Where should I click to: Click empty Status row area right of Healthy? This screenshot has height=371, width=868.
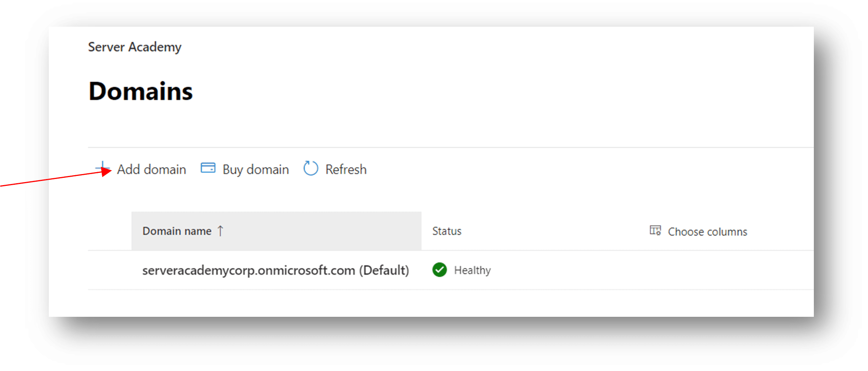(572, 270)
